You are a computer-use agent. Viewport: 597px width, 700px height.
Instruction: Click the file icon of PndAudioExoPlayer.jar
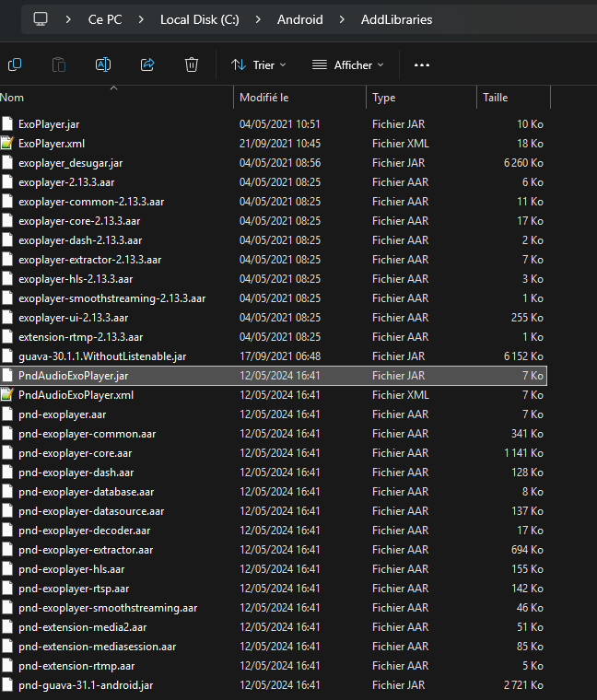point(7,376)
